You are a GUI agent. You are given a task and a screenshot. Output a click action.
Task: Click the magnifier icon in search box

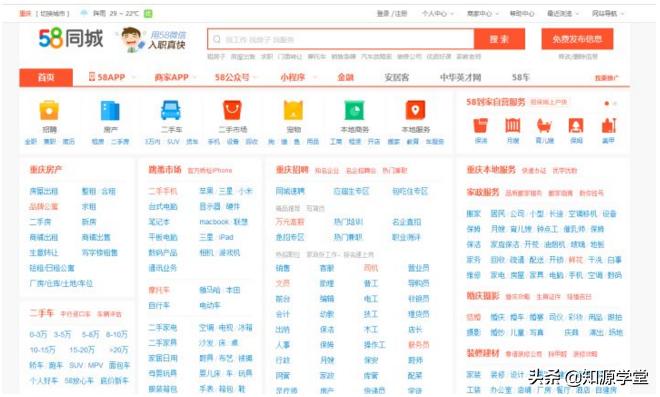pos(217,40)
